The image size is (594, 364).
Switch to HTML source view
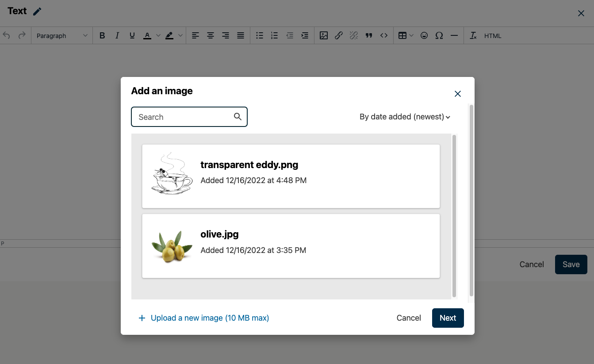pos(493,36)
